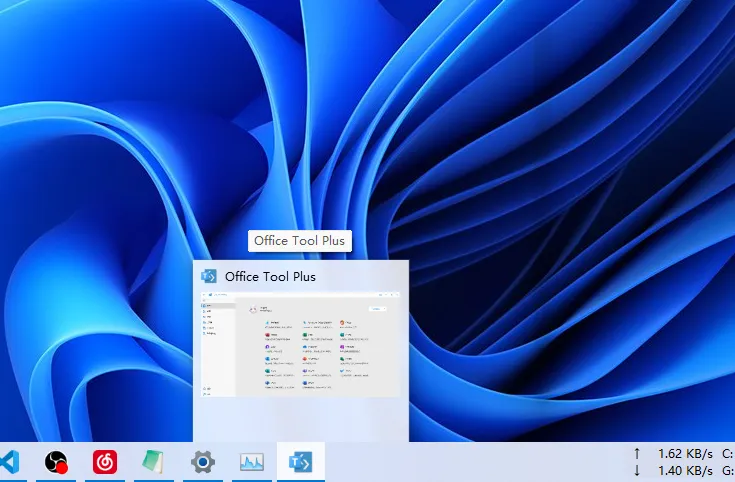Click the C: drive indicator in taskbar
This screenshot has width=735, height=482.
click(727, 453)
